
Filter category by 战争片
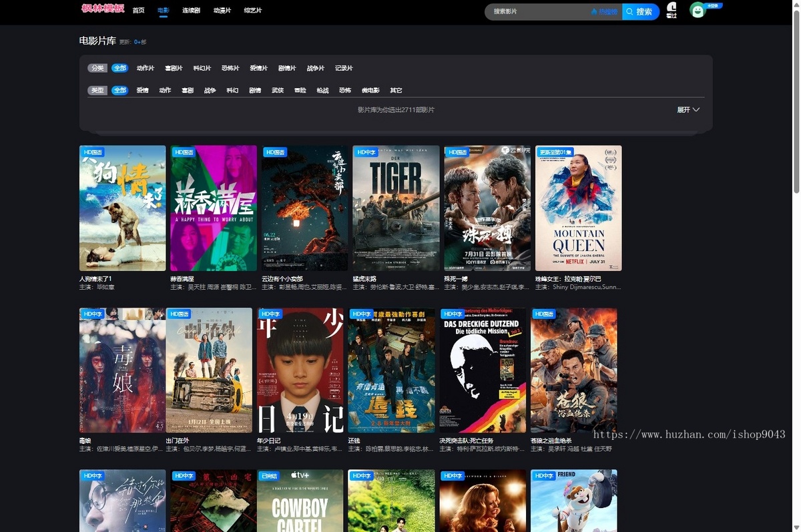pyautogui.click(x=316, y=68)
